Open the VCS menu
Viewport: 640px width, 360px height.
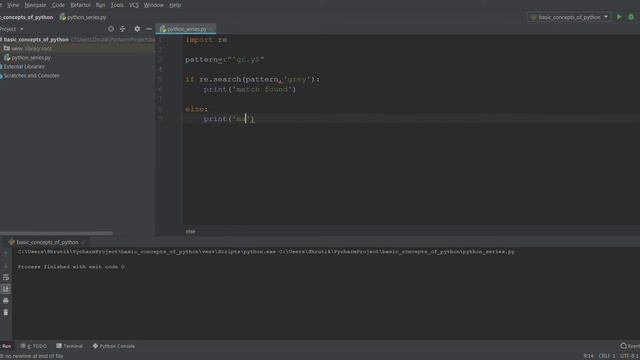point(133,5)
